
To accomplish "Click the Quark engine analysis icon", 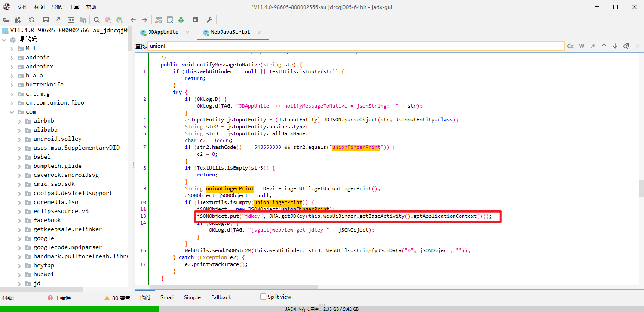I will (170, 20).
